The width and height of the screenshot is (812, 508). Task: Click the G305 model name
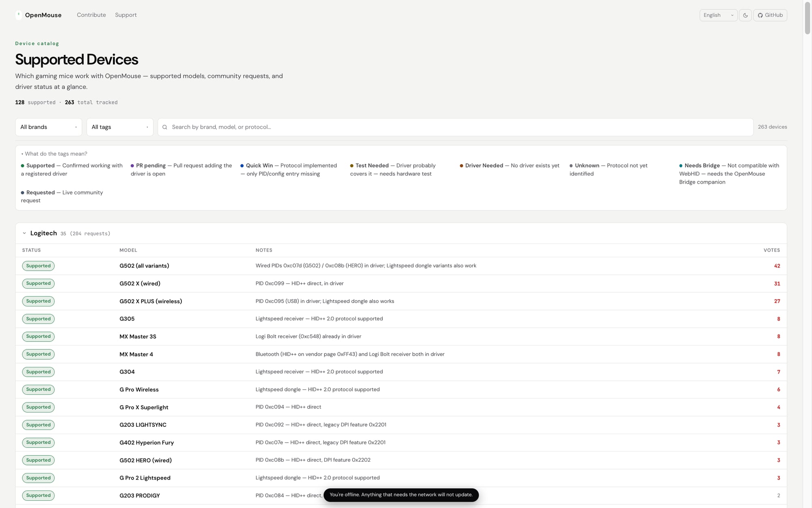[127, 319]
